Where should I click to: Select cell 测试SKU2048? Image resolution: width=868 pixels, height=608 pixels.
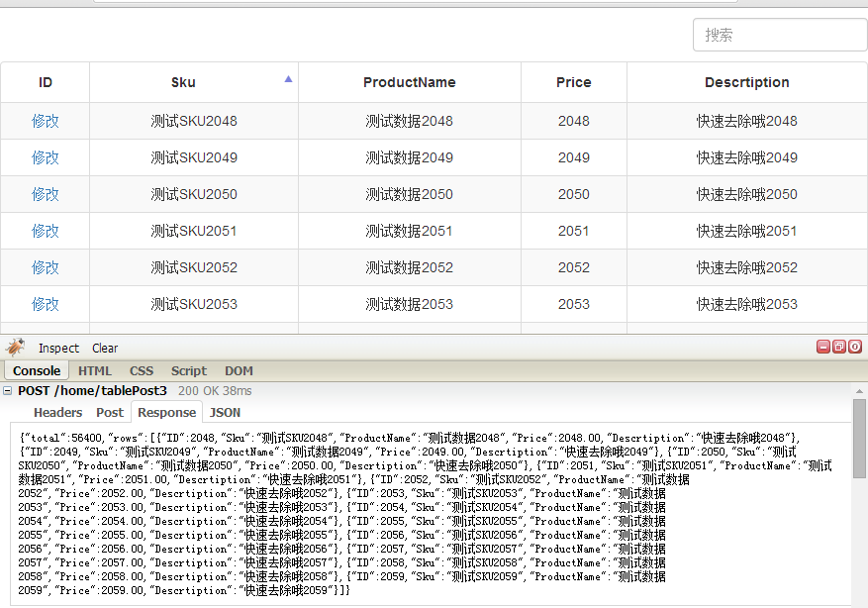click(x=194, y=121)
